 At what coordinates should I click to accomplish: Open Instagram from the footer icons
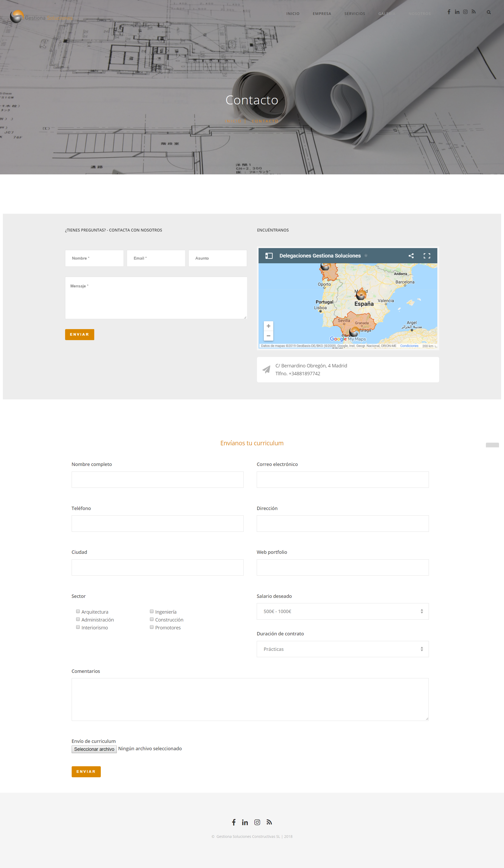tap(257, 822)
